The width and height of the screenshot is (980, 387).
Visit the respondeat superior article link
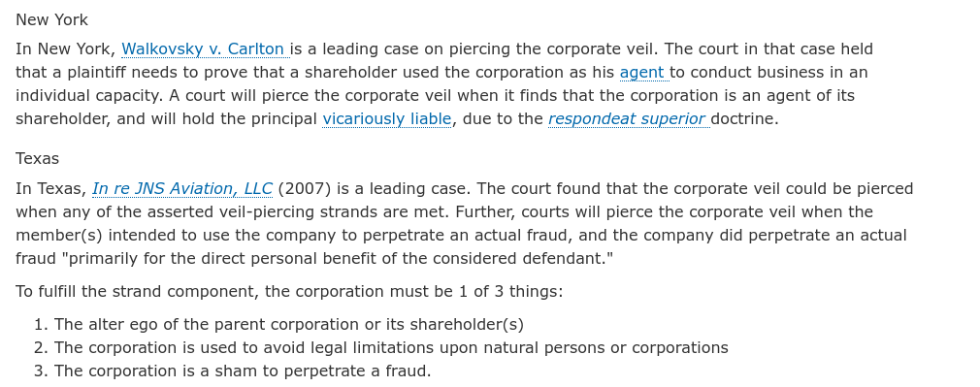click(x=627, y=118)
